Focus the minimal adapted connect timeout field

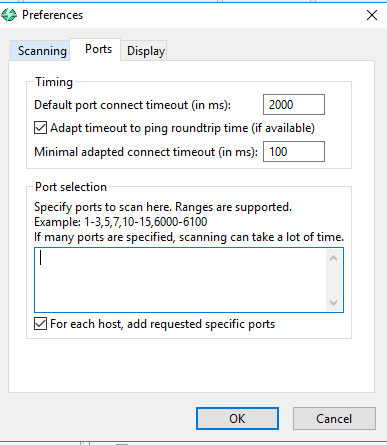click(294, 152)
